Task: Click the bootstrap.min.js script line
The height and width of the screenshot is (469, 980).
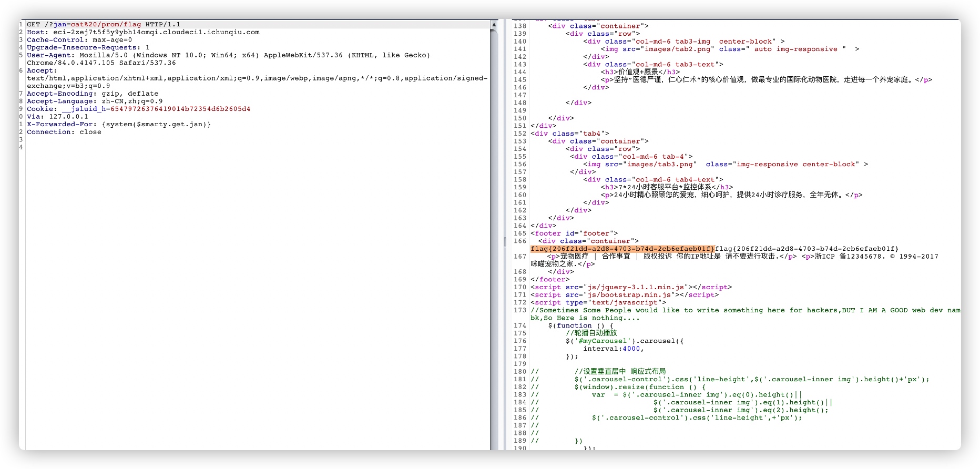Action: [625, 295]
